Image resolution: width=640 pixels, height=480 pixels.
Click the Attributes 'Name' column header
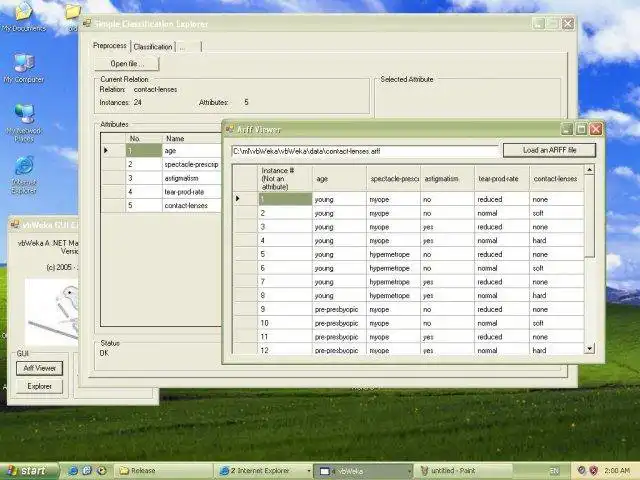click(192, 138)
